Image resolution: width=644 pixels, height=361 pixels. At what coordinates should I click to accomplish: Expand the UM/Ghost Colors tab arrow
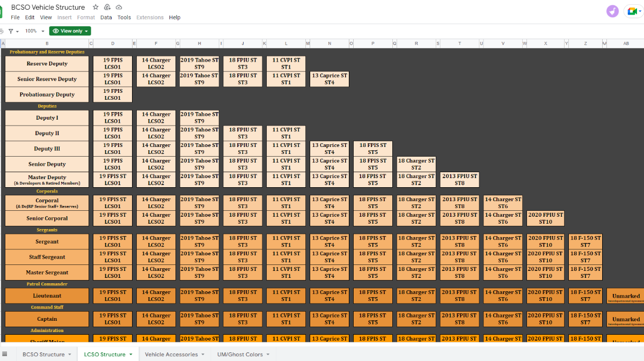268,355
